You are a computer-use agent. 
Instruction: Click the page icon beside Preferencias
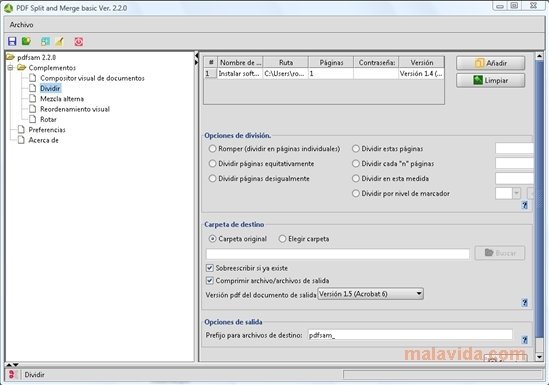click(x=21, y=130)
